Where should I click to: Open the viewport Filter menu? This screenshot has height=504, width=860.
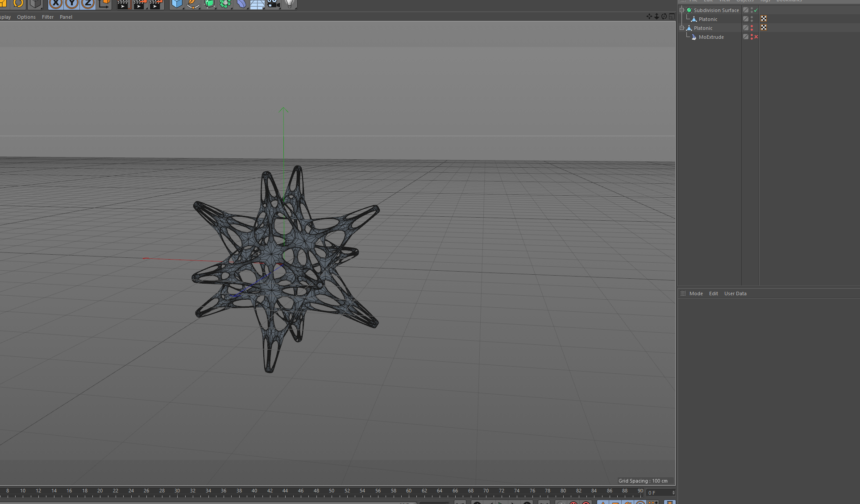tap(48, 17)
